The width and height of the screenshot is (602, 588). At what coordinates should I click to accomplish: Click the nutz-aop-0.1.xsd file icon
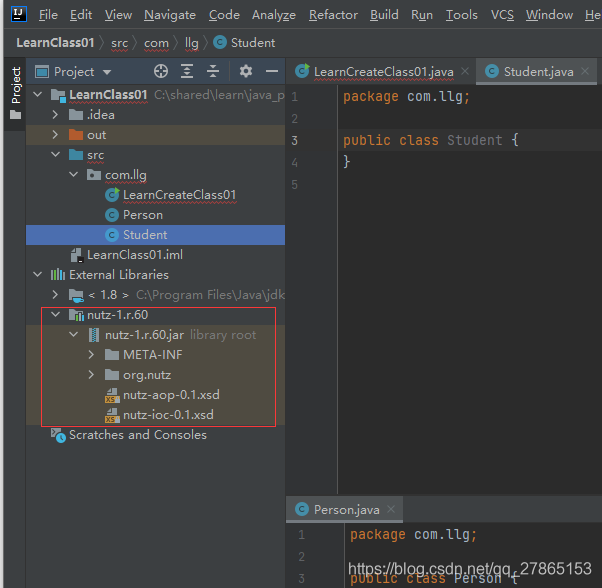click(x=112, y=395)
